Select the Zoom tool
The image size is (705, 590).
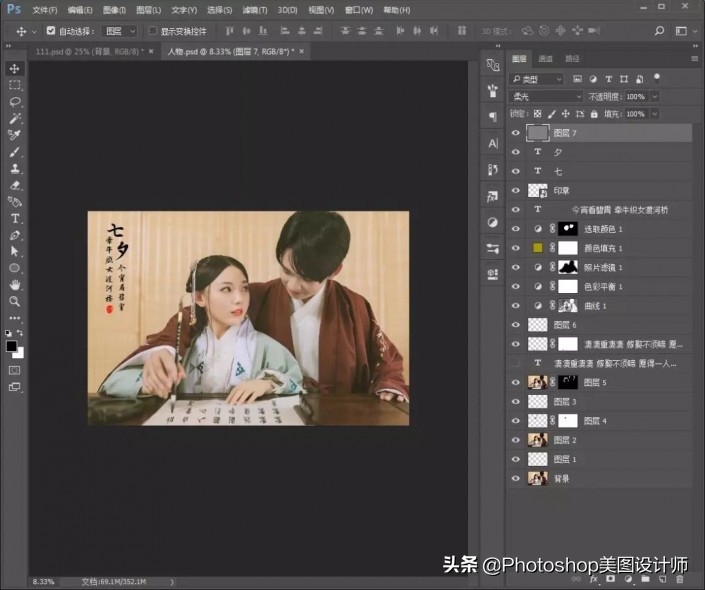(x=14, y=301)
